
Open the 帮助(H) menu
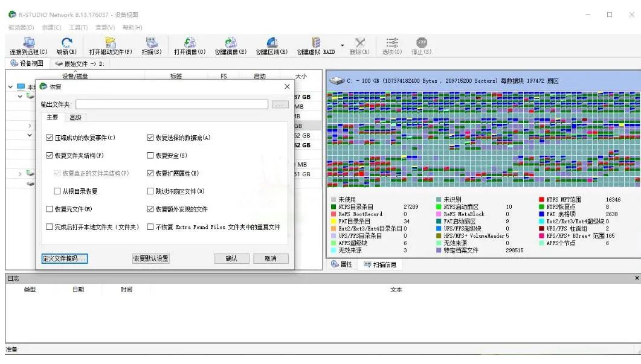pos(132,27)
